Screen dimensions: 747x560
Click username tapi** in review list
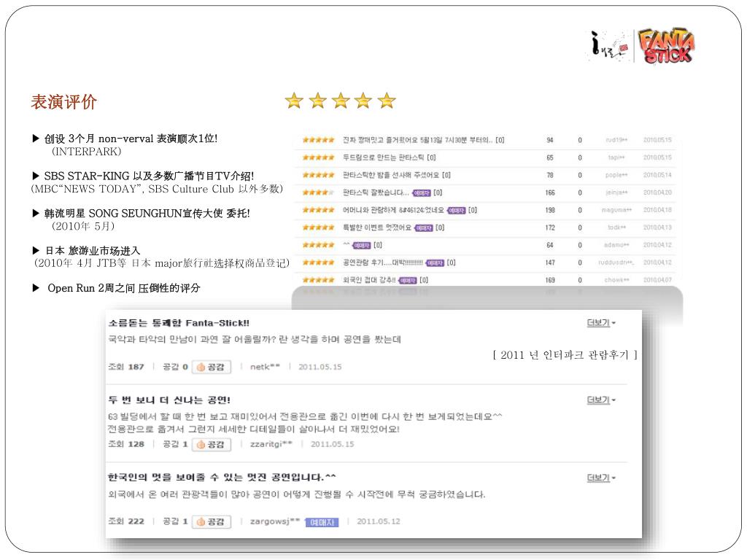[616, 157]
